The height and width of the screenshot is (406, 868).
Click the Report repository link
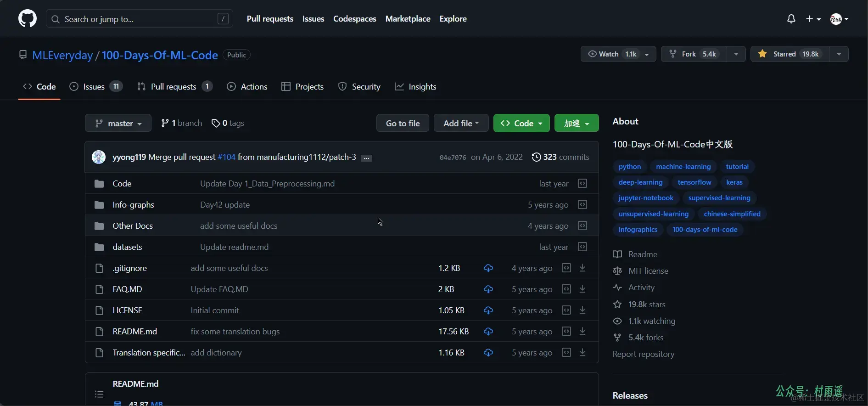click(643, 354)
